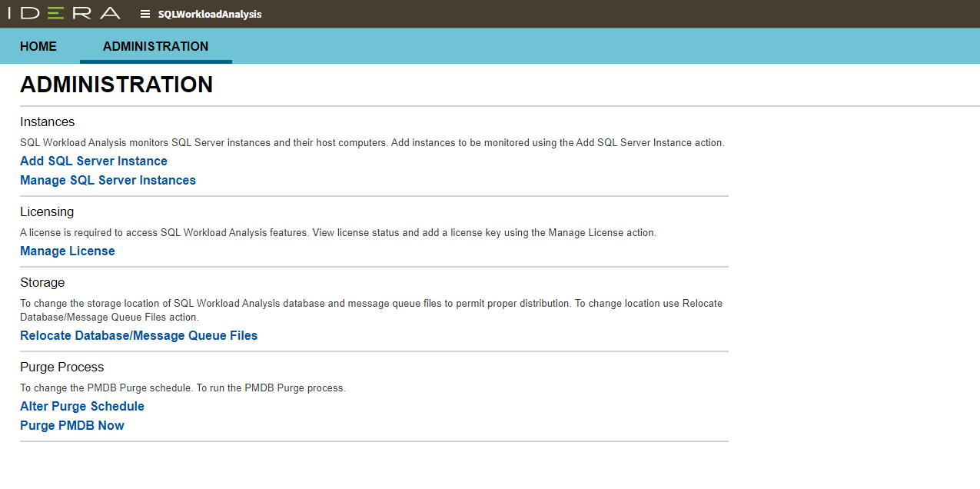Select the ADMINISTRATION tab
980x489 pixels.
[x=155, y=46]
